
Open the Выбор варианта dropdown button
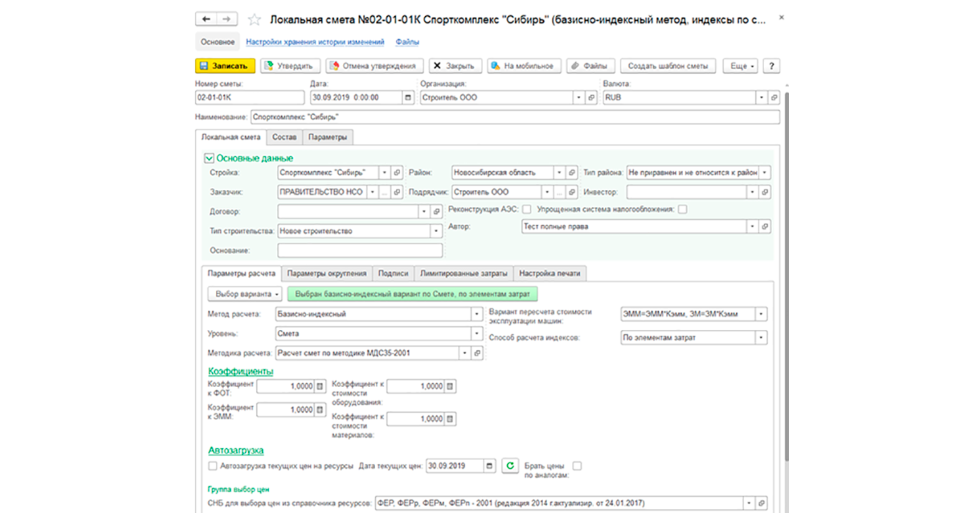click(245, 294)
